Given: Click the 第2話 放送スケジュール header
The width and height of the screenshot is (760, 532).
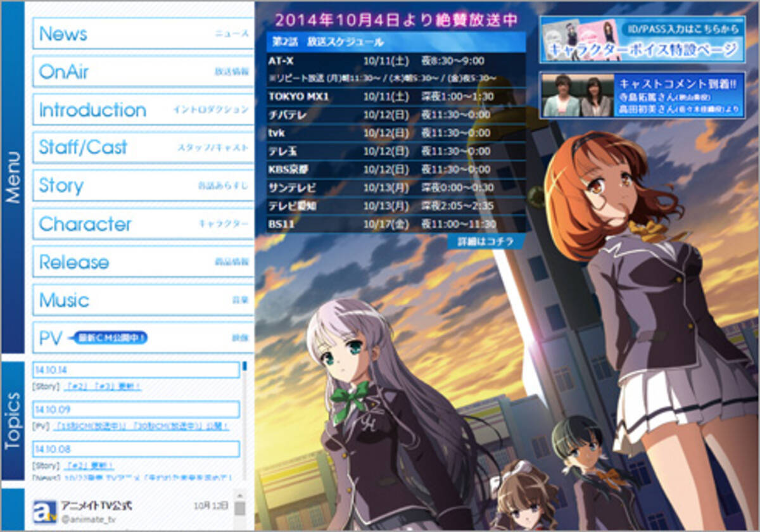Looking at the screenshot, I should click(x=396, y=42).
